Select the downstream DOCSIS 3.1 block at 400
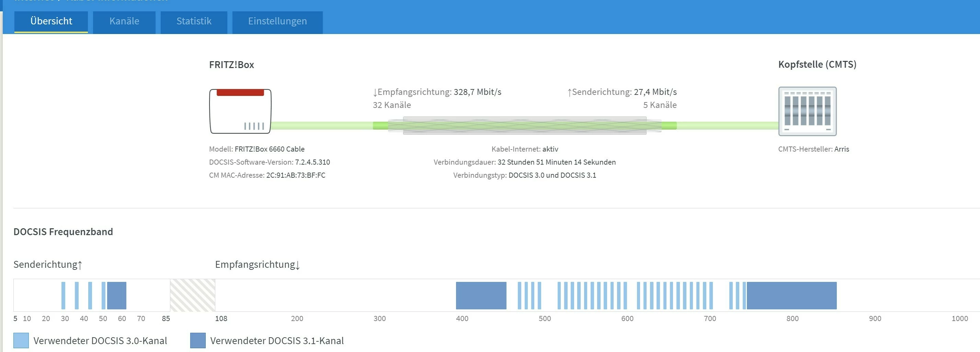980x352 pixels. point(481,296)
